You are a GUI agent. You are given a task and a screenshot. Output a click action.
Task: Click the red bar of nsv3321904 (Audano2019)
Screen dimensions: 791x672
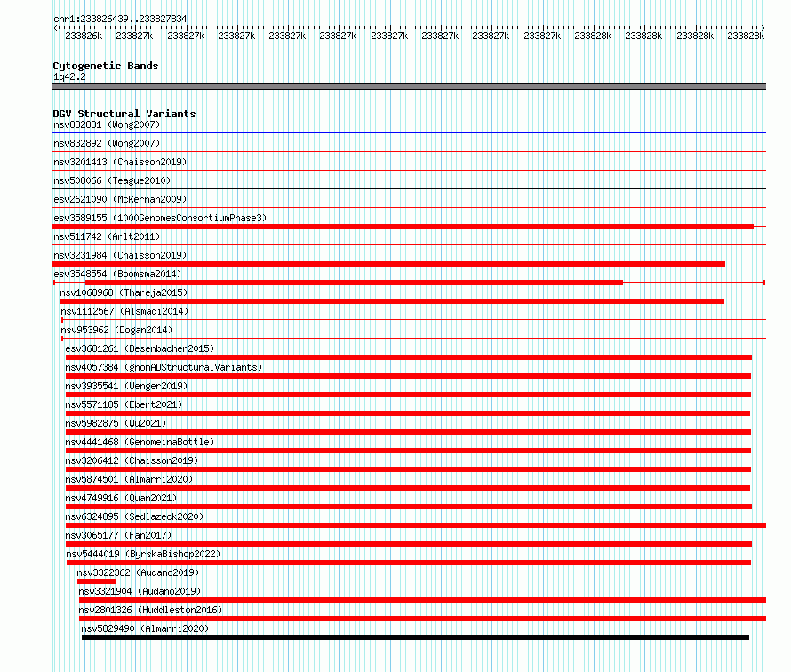point(422,600)
